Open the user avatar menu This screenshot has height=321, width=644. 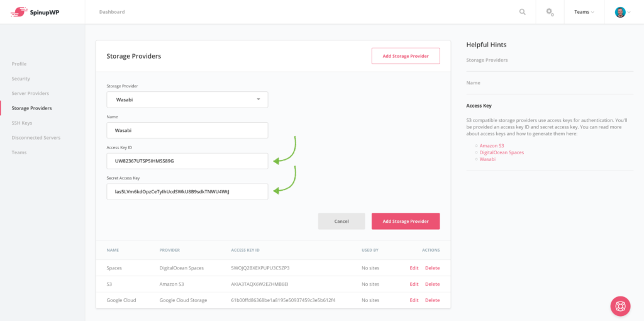(623, 12)
